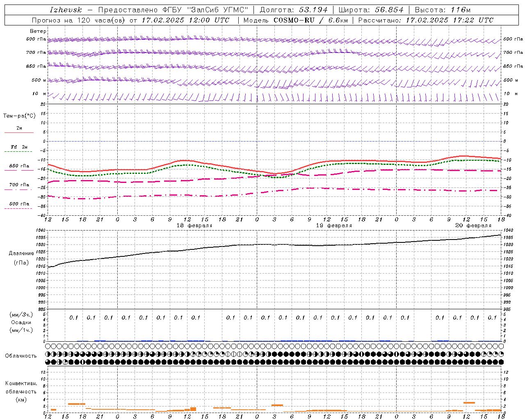The image size is (525, 420).
Task: Click the "(км)" unit label for convective clouds
Action: click(21, 399)
